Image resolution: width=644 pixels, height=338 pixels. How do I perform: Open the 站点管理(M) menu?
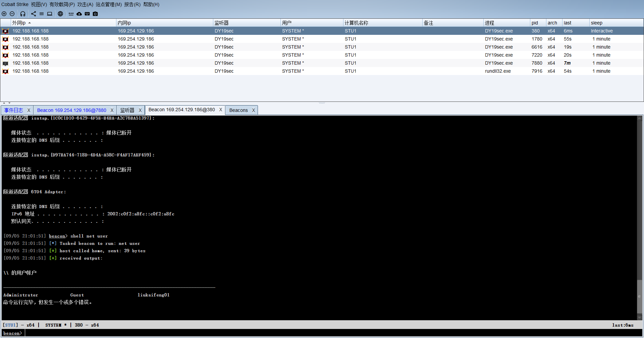point(109,4)
